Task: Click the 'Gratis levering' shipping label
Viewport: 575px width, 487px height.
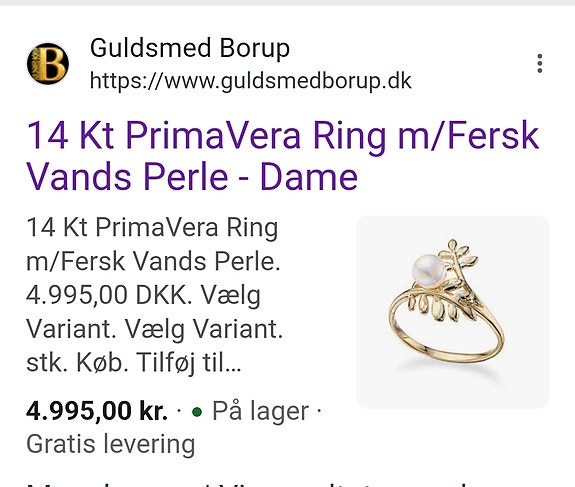Action: click(x=110, y=444)
